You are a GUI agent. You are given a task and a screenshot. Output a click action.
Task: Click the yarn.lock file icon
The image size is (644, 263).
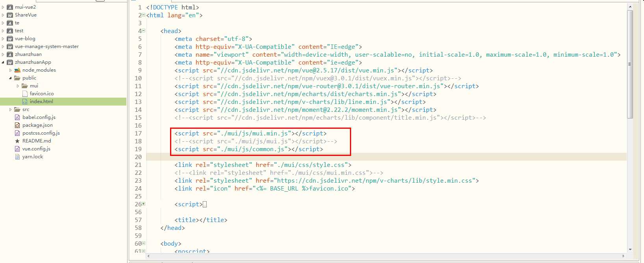pos(17,157)
